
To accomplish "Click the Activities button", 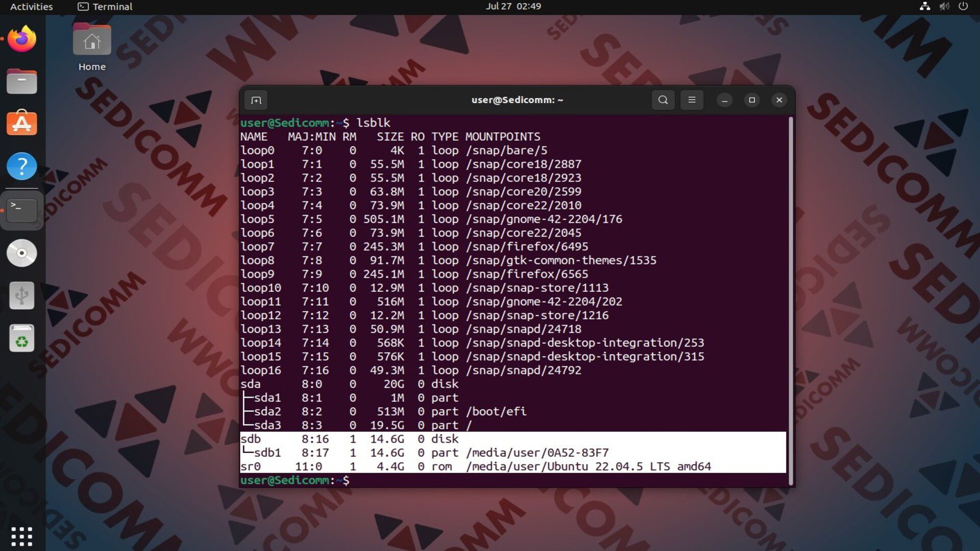I will [31, 7].
